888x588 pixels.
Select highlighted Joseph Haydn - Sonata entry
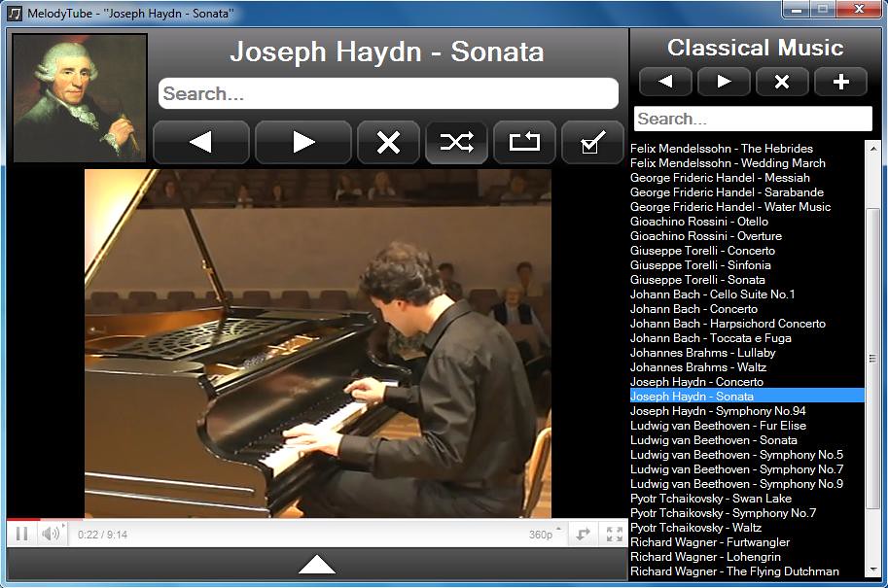click(747, 397)
